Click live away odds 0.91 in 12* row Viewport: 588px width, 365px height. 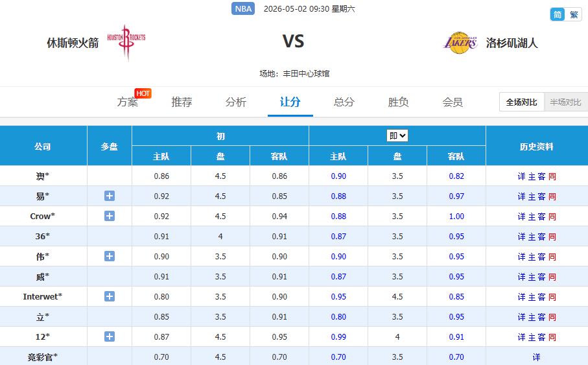(x=456, y=336)
